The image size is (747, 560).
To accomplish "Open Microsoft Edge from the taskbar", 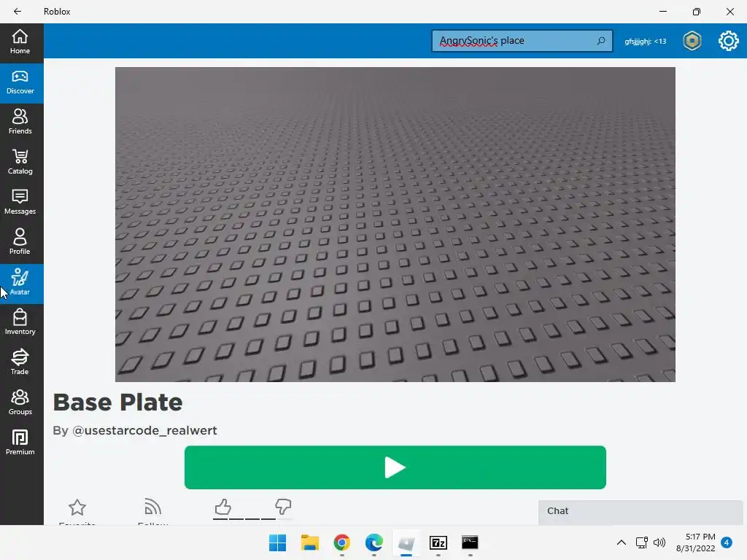I will 374,542.
